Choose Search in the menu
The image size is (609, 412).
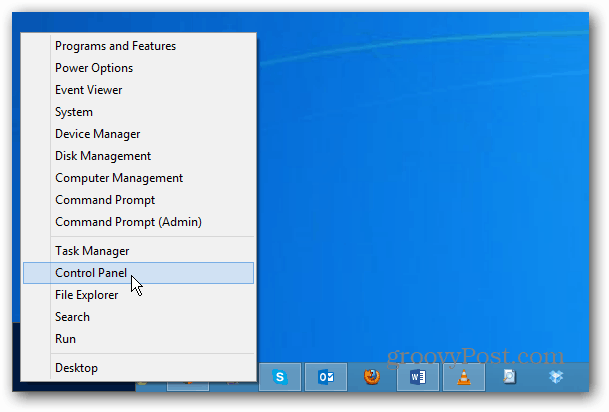(138, 317)
